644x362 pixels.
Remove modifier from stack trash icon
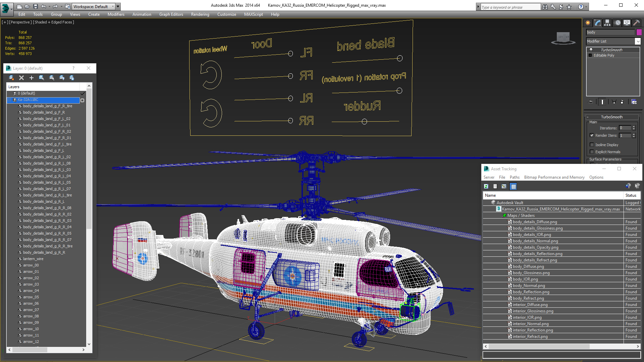[622, 102]
